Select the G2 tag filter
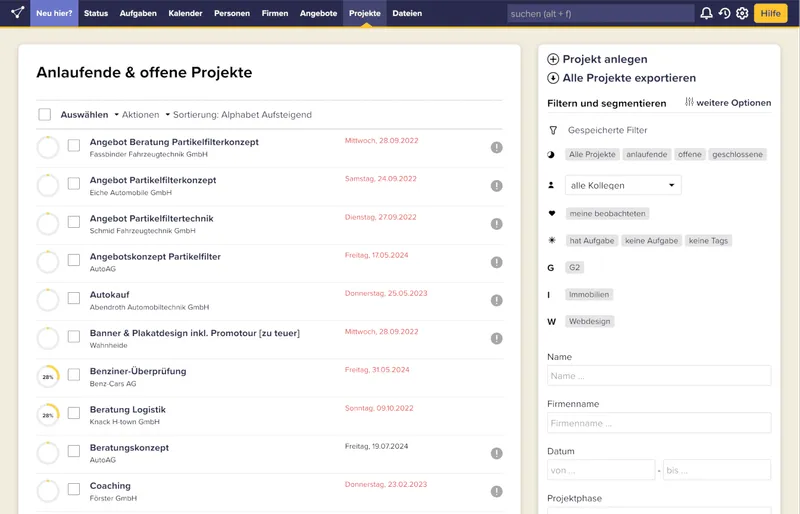 [574, 267]
